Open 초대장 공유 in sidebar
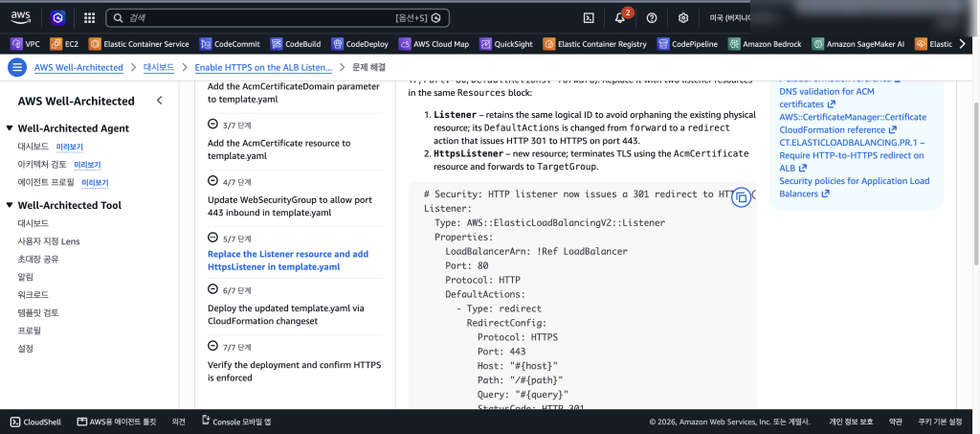Screen dimensions: 980x434 point(38,259)
